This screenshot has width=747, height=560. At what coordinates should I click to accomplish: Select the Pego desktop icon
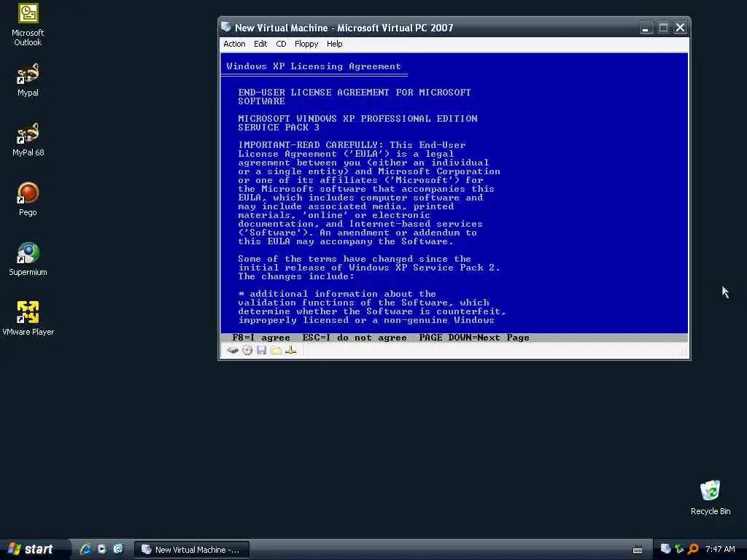pos(28,200)
